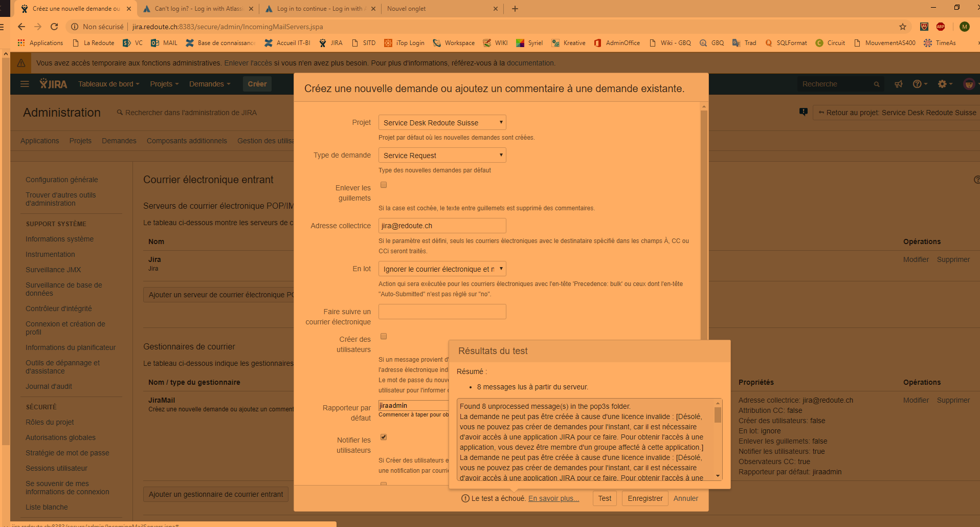
Task: Cancel the dialog with Annuler
Action: [x=685, y=498]
